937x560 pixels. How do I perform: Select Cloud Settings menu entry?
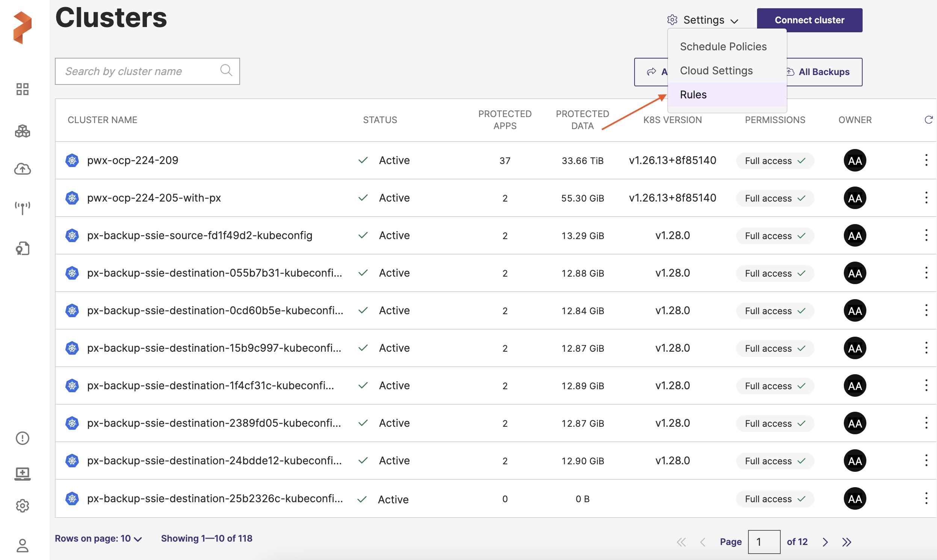(x=716, y=71)
